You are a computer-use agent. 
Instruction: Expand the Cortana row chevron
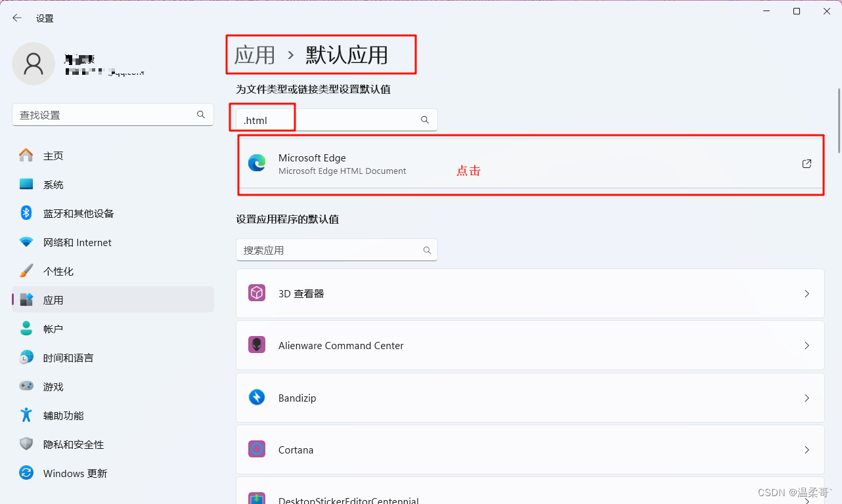(807, 450)
